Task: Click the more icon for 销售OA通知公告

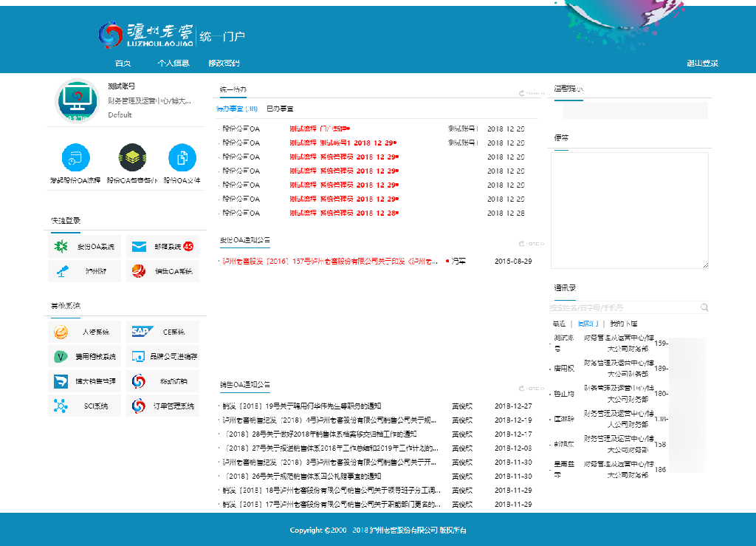Action: click(x=532, y=389)
